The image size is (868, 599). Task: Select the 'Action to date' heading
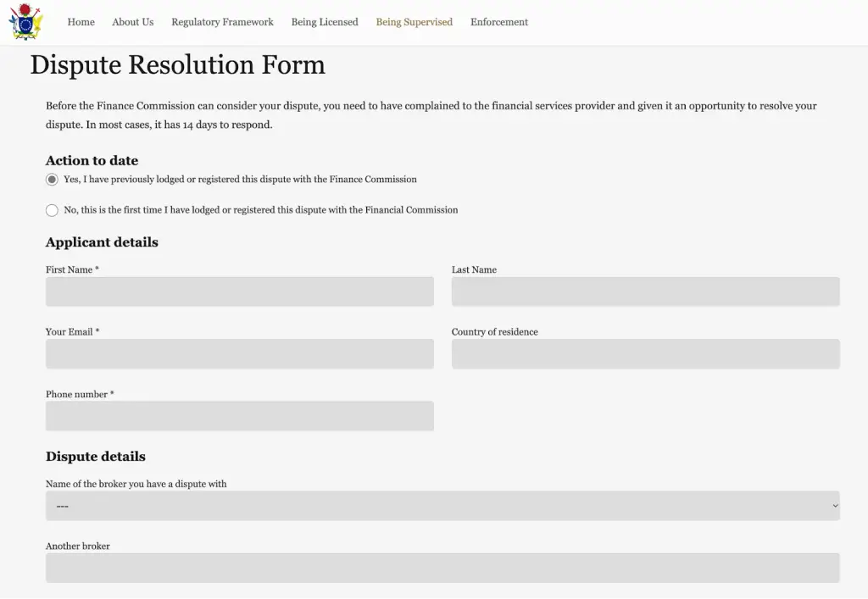(92, 160)
